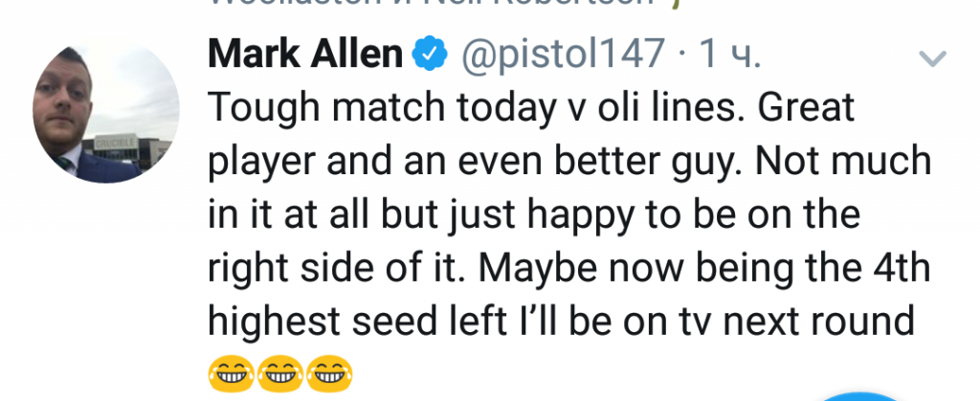980x401 pixels.
Task: Open the Mark Allen display name
Action: 305,56
